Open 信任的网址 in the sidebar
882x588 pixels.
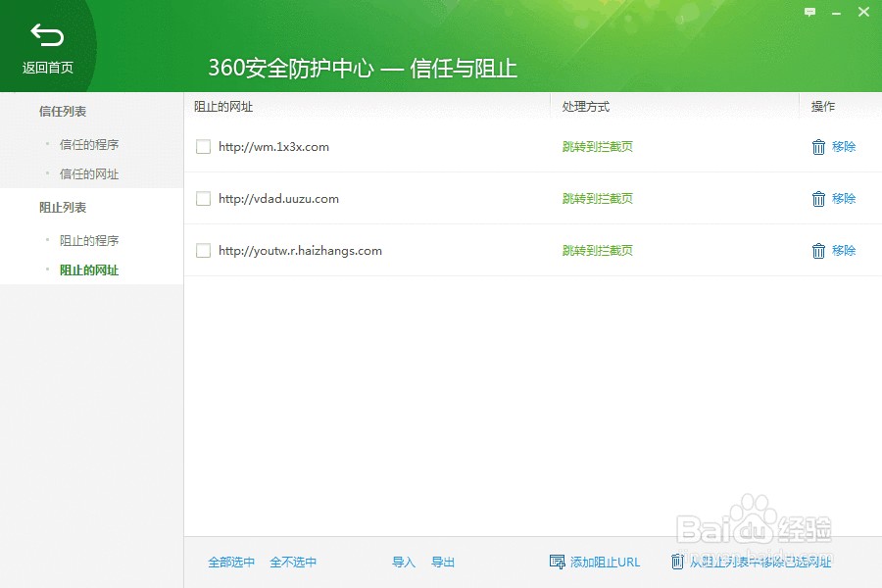pos(89,174)
